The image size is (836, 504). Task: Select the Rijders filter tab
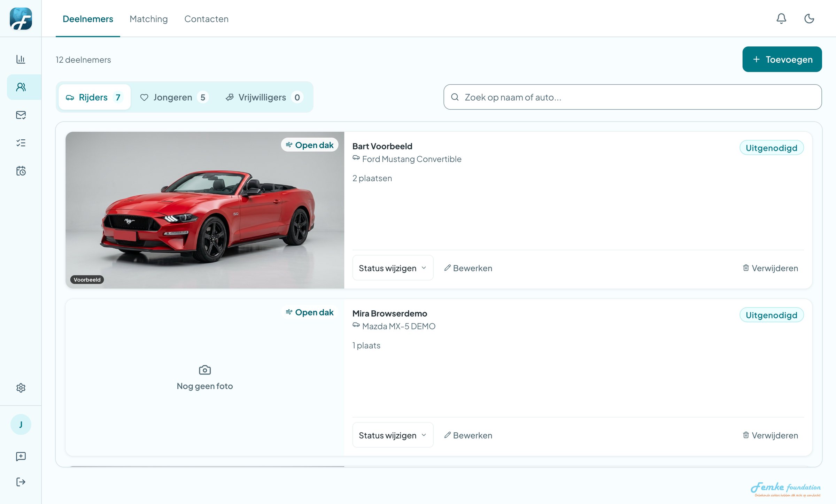(x=94, y=97)
